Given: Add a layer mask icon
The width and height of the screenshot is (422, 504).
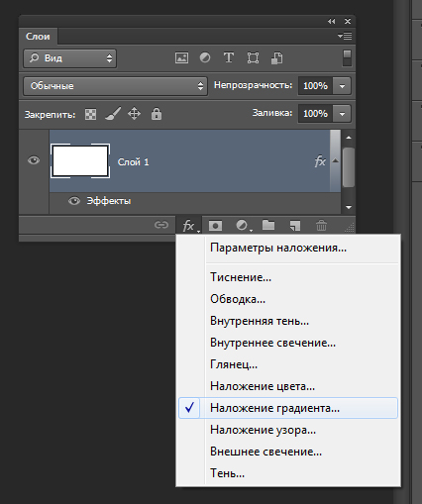Looking at the screenshot, I should 215,226.
